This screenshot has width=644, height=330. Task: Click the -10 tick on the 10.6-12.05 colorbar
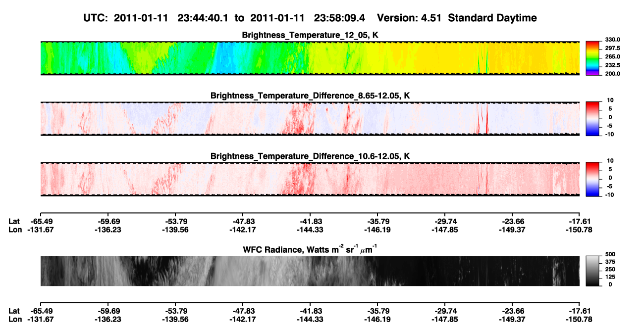click(609, 194)
